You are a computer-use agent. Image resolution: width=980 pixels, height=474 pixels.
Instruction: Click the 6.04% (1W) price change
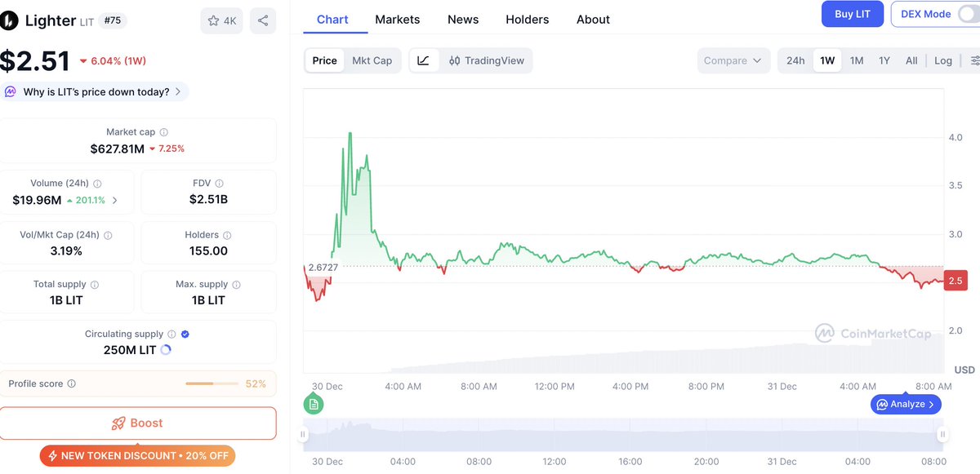click(113, 60)
